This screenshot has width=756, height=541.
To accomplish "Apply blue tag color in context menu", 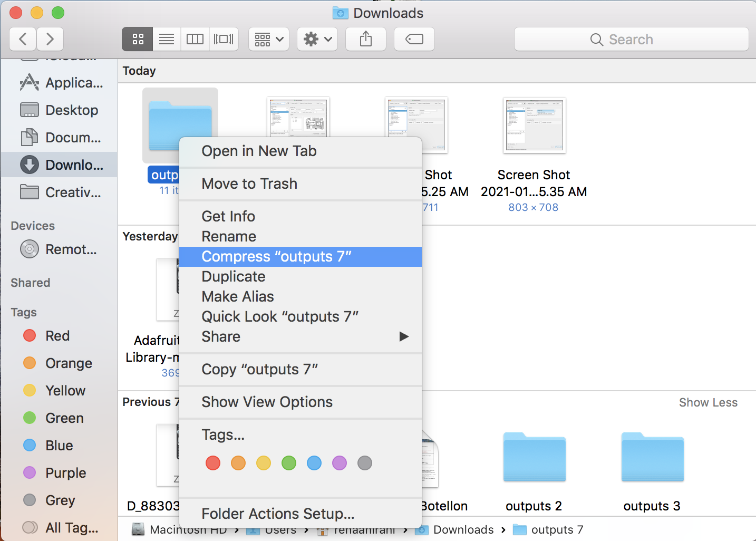I will click(x=314, y=463).
